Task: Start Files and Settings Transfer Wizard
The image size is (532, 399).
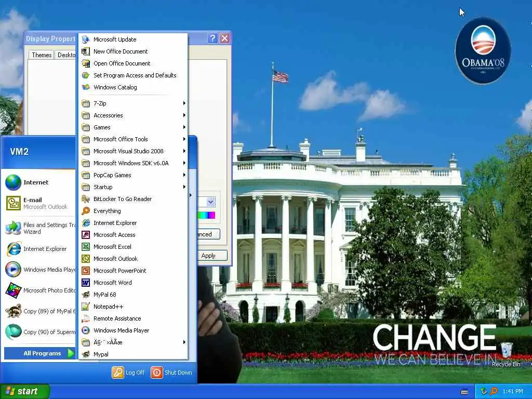Action: (x=39, y=228)
